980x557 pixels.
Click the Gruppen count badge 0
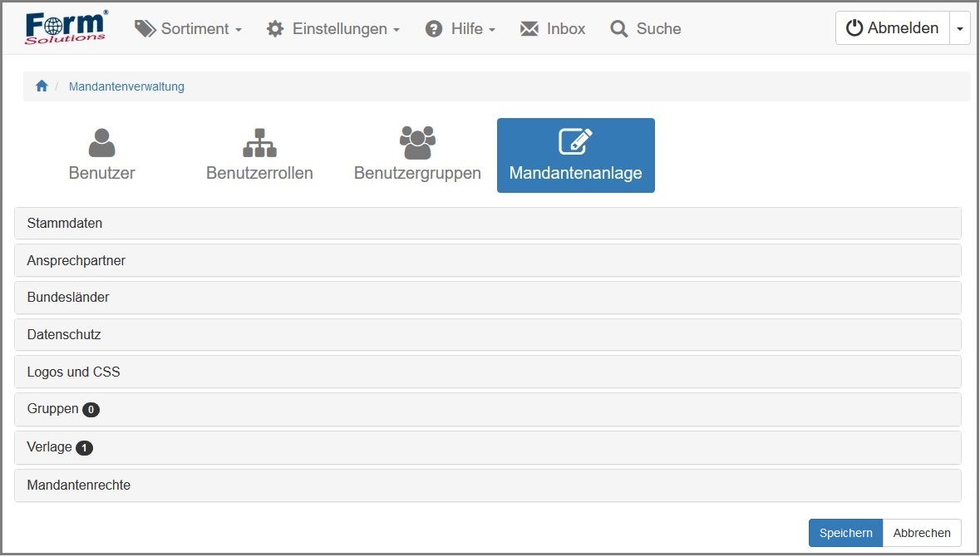coord(91,410)
